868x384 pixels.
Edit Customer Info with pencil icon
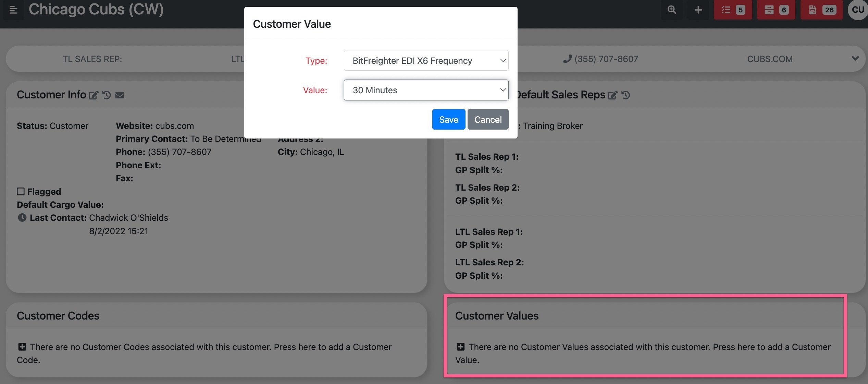pyautogui.click(x=94, y=95)
